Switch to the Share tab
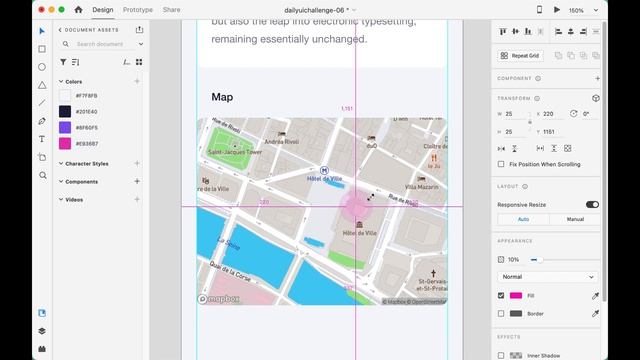The image size is (640, 360). tap(171, 9)
